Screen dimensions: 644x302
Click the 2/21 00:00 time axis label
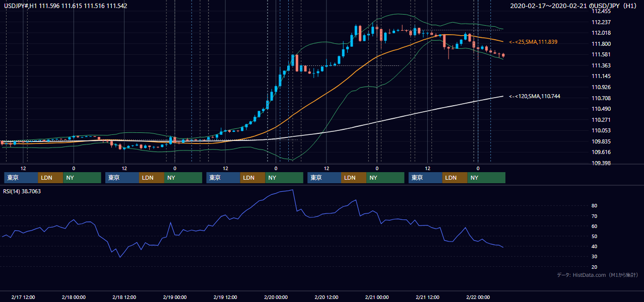(x=377, y=297)
